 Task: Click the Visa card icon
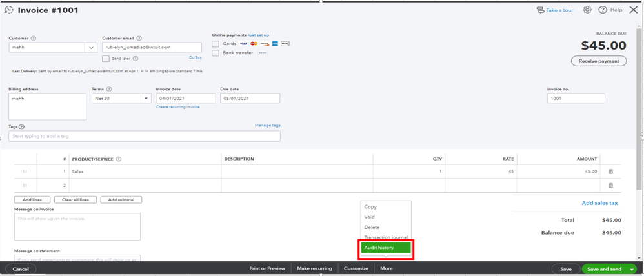(x=243, y=44)
